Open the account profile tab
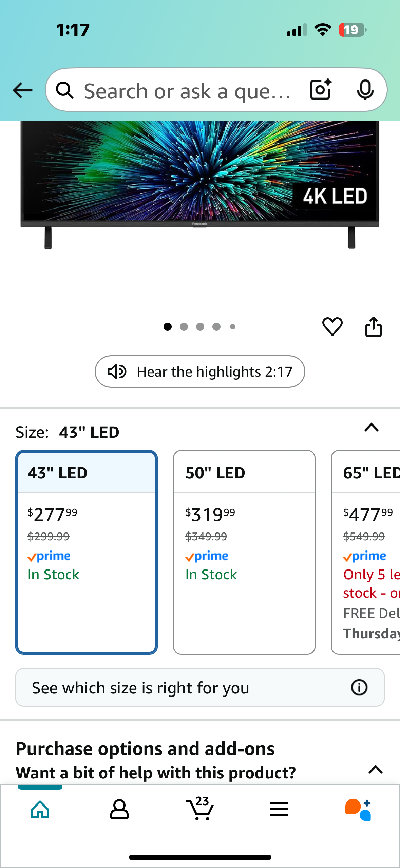 [119, 810]
